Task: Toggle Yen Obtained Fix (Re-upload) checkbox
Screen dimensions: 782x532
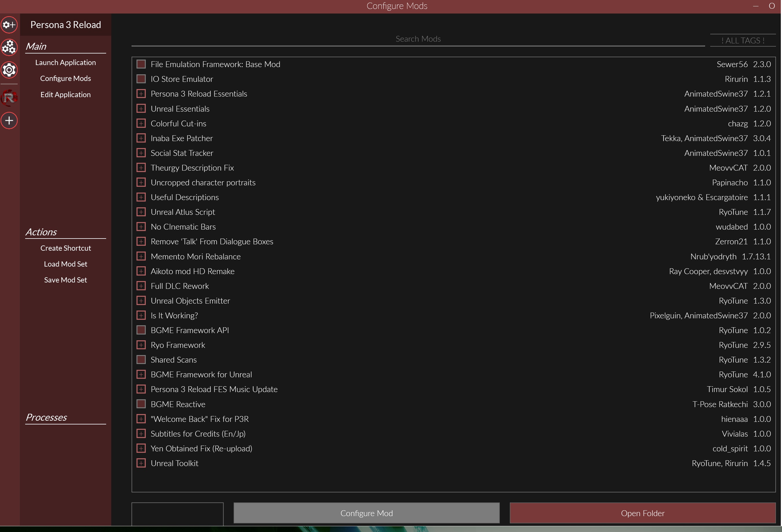Action: (141, 448)
